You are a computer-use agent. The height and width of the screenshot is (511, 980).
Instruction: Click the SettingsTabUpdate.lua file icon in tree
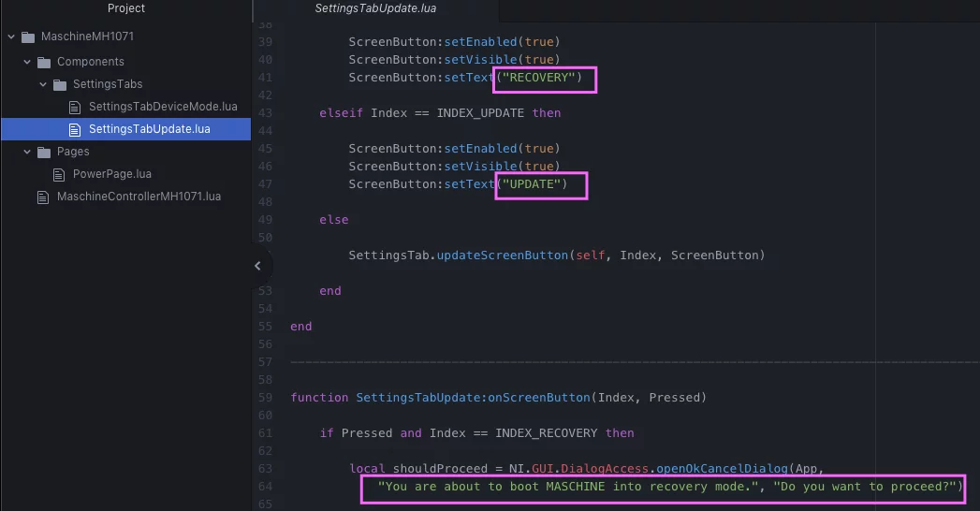[75, 129]
